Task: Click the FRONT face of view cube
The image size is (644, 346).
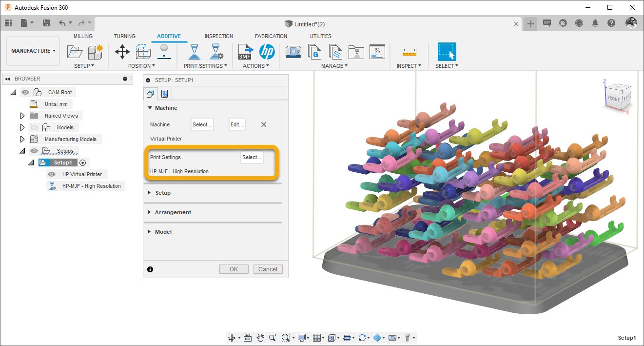Action: (613, 99)
